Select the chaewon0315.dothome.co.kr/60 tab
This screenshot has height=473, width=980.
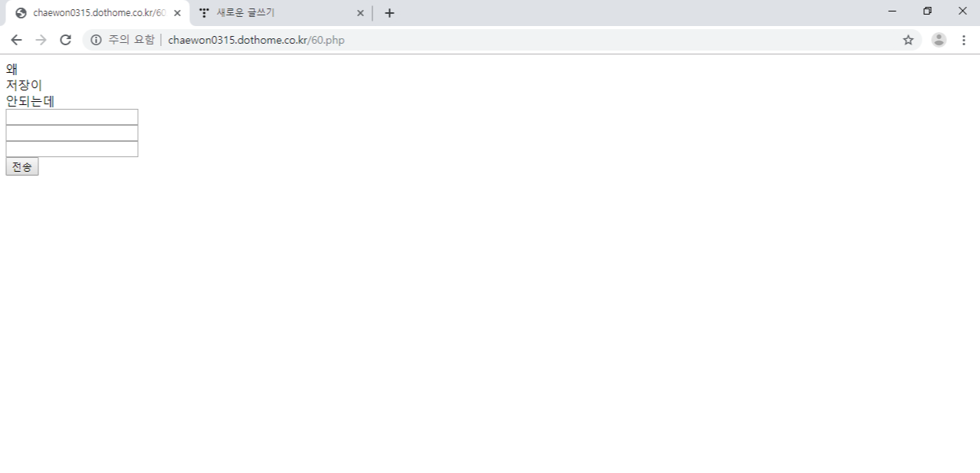(97, 13)
